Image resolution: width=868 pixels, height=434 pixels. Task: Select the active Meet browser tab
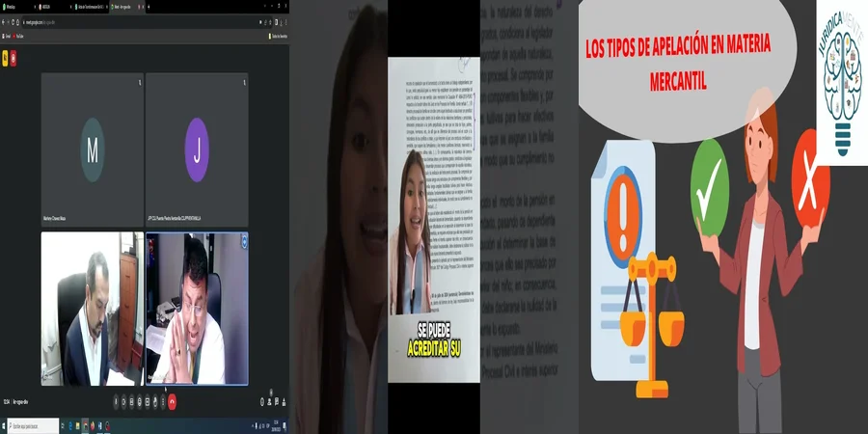126,7
